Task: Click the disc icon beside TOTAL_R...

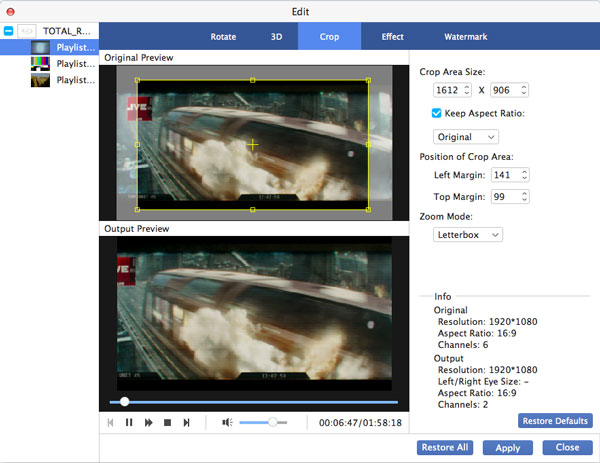Action: (27, 31)
